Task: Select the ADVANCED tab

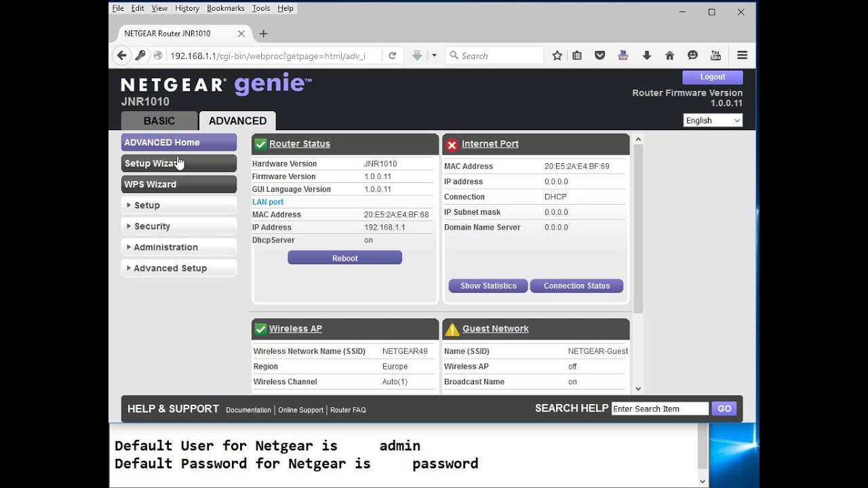Action: click(x=237, y=121)
